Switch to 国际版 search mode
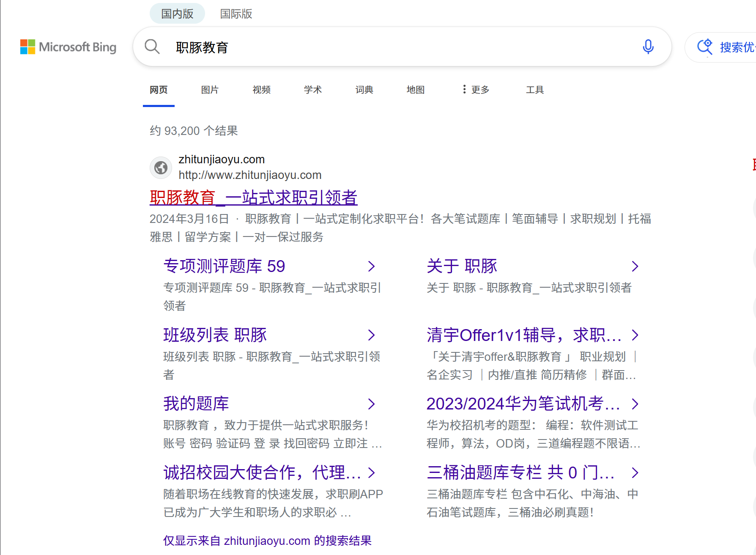 236,14
